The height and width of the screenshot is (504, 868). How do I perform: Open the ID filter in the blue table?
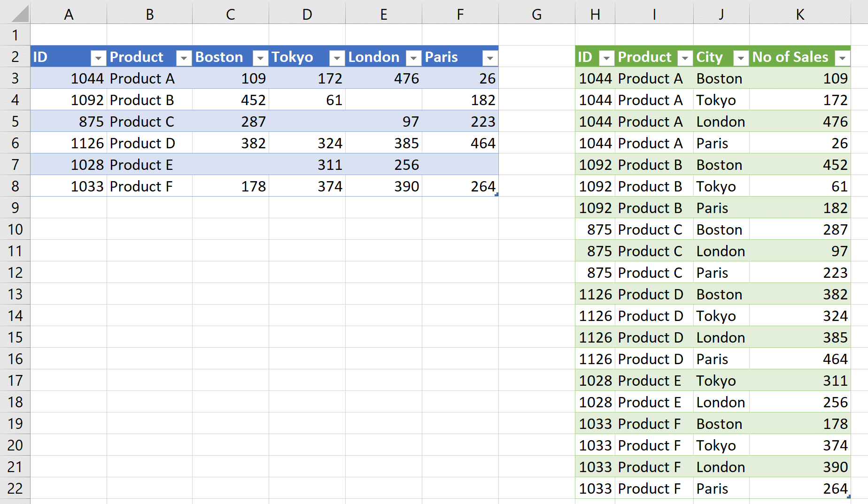[98, 57]
